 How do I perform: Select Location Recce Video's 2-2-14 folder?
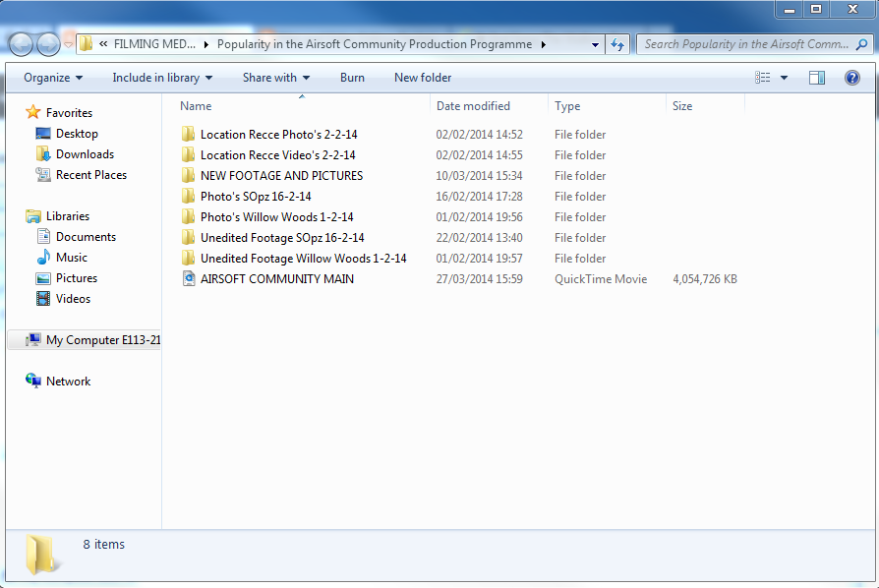coord(278,155)
